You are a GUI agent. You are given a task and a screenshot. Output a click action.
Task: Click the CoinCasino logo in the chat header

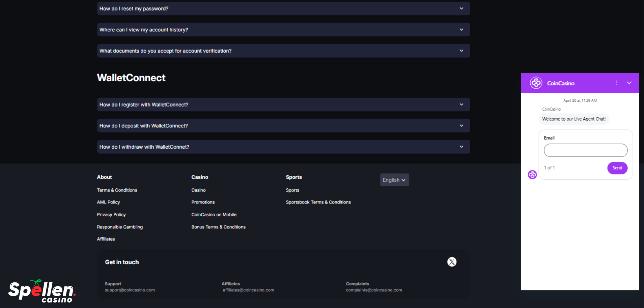[x=536, y=83]
